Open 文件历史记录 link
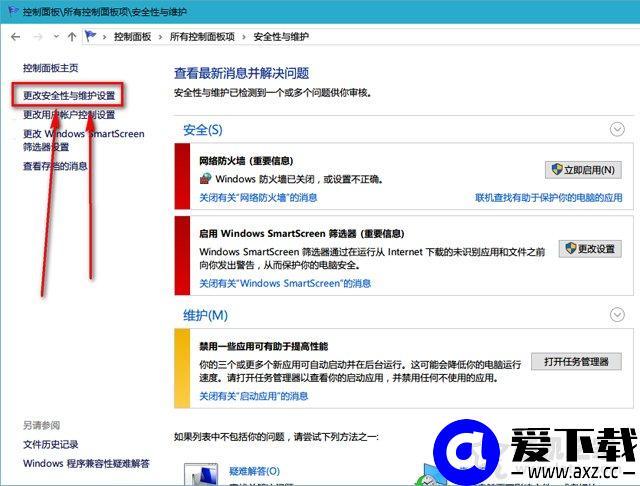 click(51, 444)
